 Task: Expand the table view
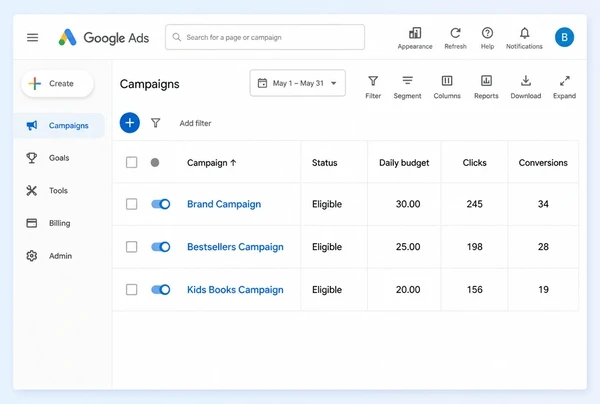(x=564, y=87)
